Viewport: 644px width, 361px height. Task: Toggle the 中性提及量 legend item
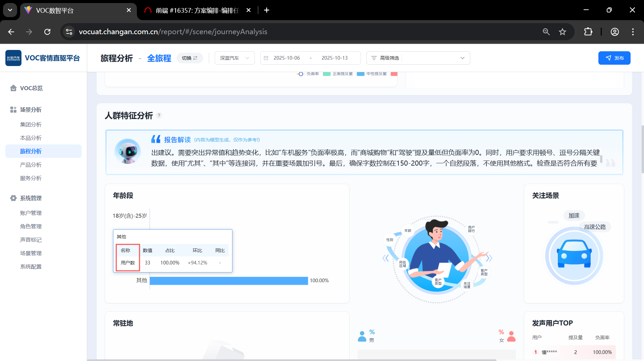(x=372, y=74)
